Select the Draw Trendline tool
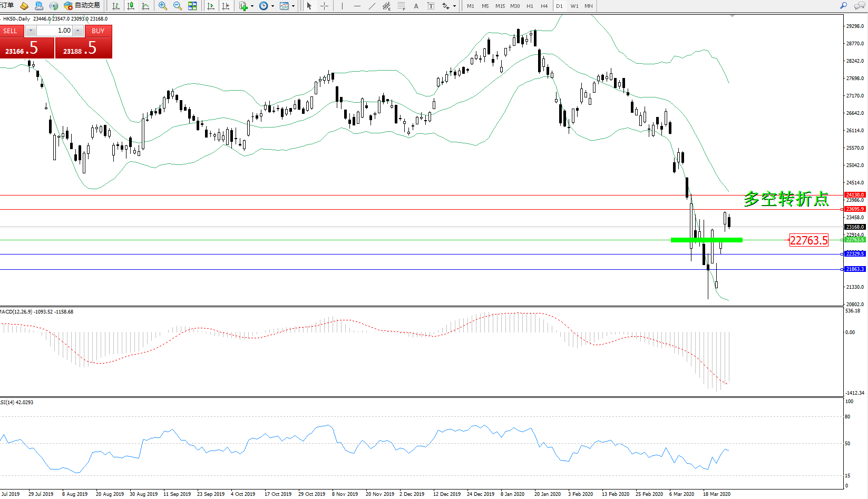Viewport: 868px width, 499px height. click(x=372, y=6)
